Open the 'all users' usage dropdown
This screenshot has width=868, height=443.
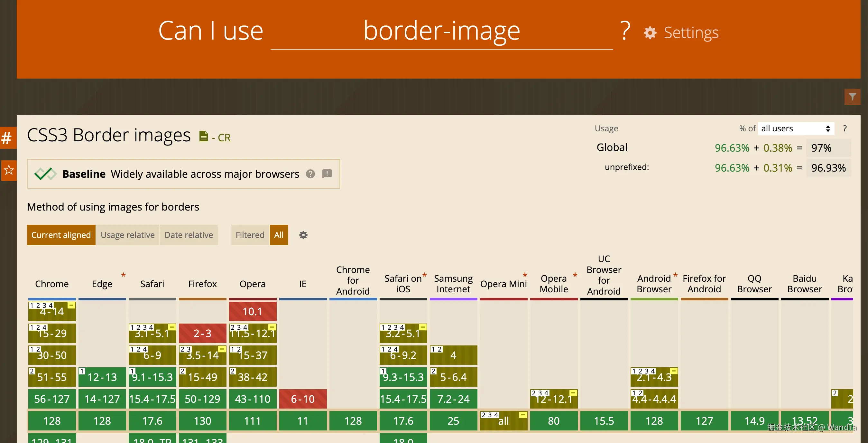pos(796,128)
